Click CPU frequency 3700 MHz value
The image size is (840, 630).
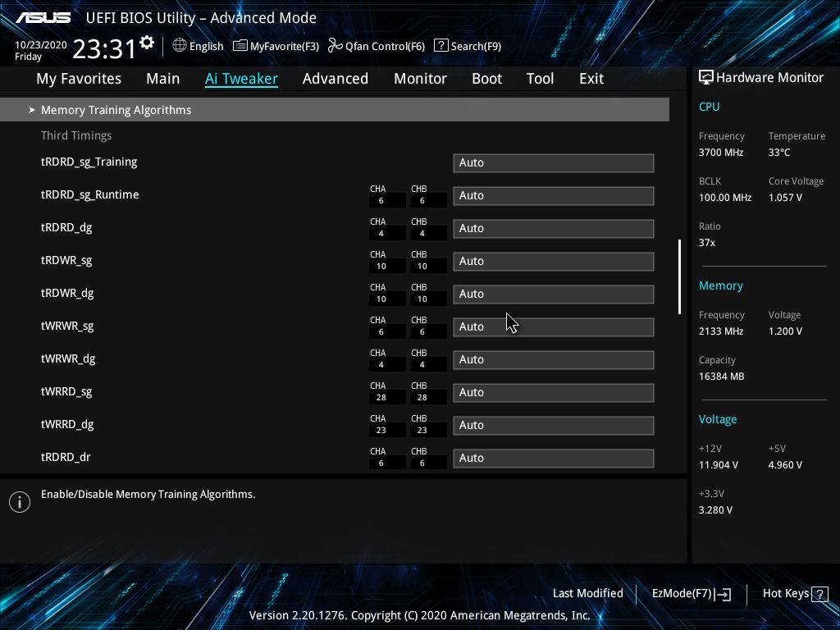(x=720, y=153)
